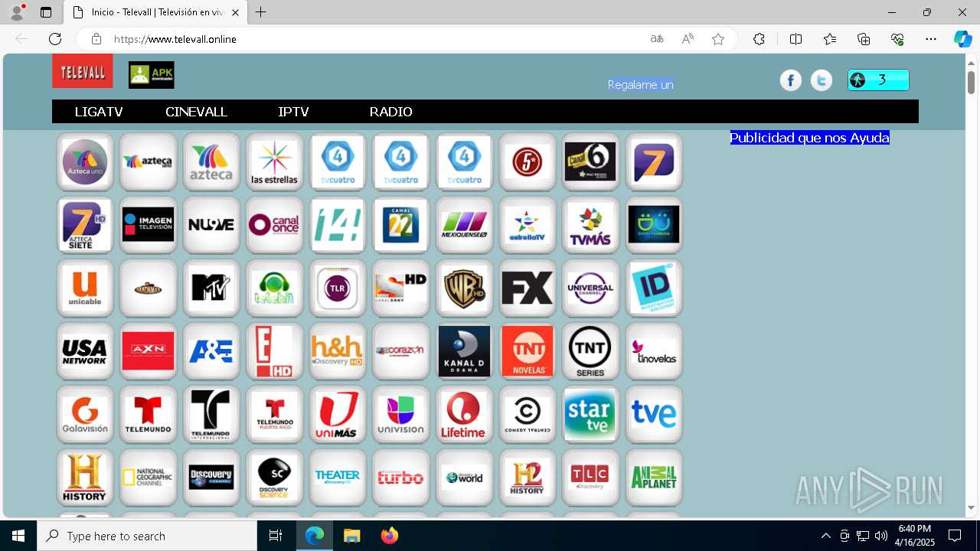Open the Kanal D Drama channel

pos(464,351)
